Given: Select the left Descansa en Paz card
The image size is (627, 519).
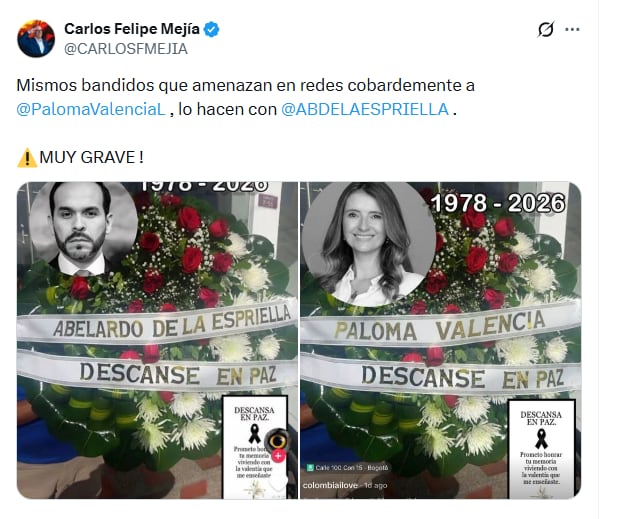Looking at the screenshot, I should (255, 447).
